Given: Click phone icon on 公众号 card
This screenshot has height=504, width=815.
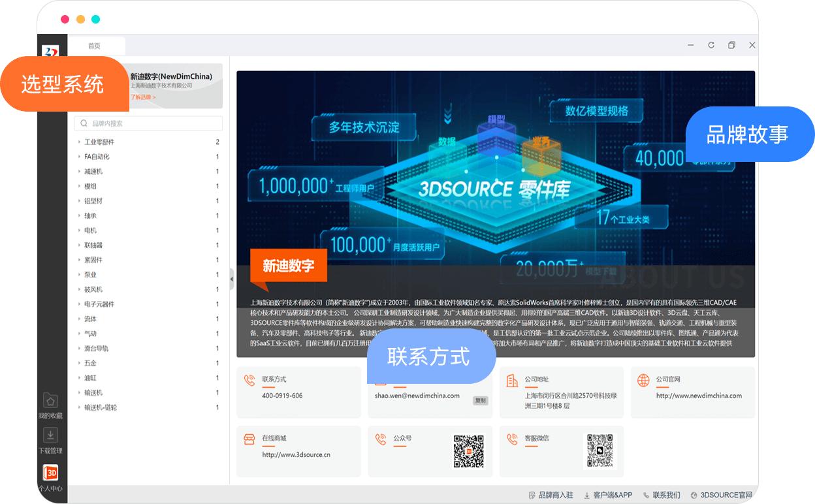Looking at the screenshot, I should point(381,439).
